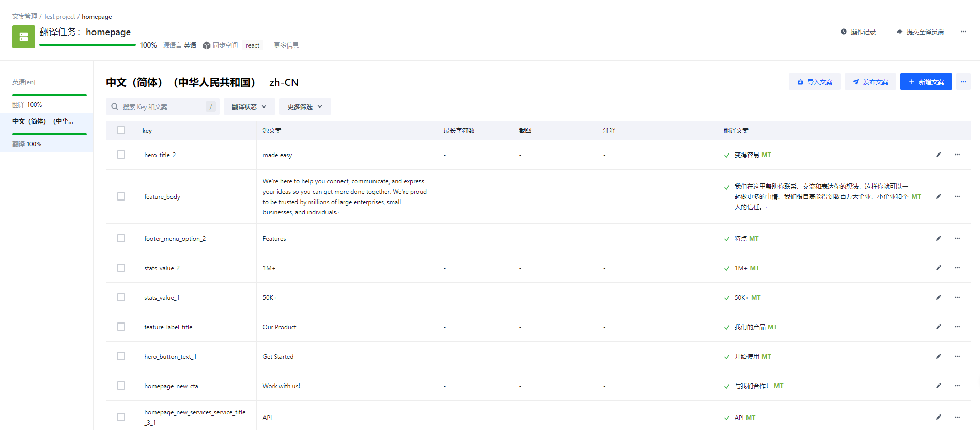Image resolution: width=980 pixels, height=430 pixels.
Task: Select the feature_label_title row checkbox
Action: pyautogui.click(x=121, y=327)
